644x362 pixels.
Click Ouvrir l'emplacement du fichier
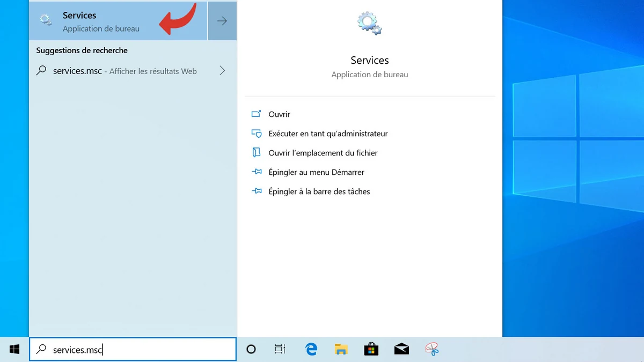pos(323,153)
